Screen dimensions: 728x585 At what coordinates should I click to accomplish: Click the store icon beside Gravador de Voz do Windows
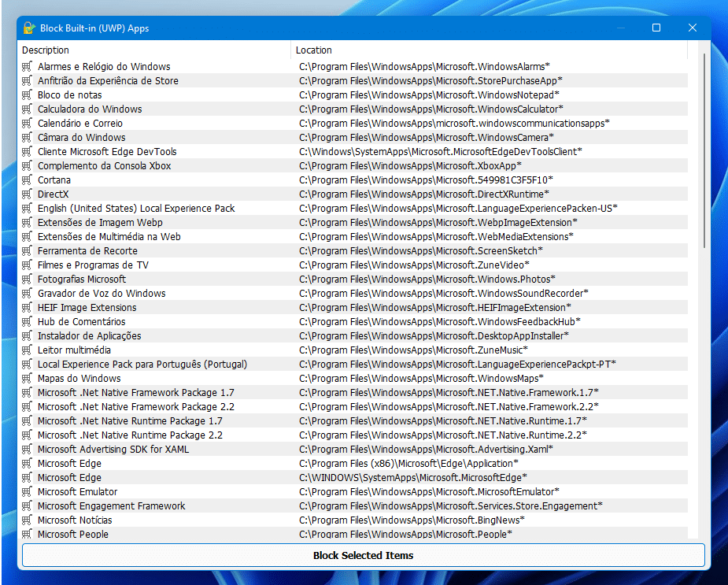click(x=27, y=293)
